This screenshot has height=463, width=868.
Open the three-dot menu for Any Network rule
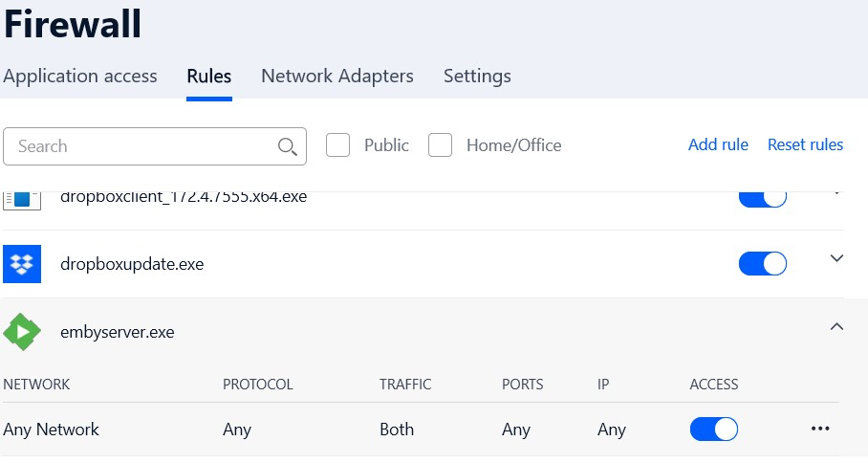point(819,429)
